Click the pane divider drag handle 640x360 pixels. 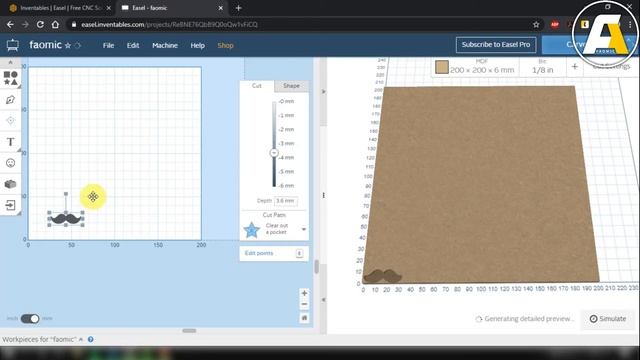click(x=323, y=196)
